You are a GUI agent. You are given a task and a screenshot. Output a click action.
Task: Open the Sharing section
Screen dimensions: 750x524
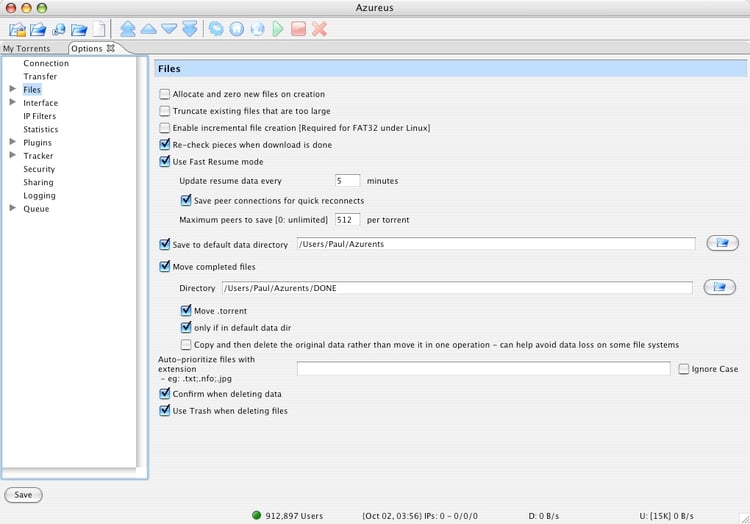pyautogui.click(x=38, y=182)
